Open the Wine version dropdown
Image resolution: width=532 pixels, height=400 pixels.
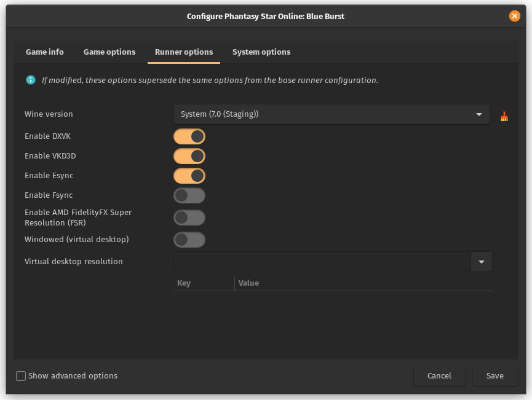click(x=332, y=114)
